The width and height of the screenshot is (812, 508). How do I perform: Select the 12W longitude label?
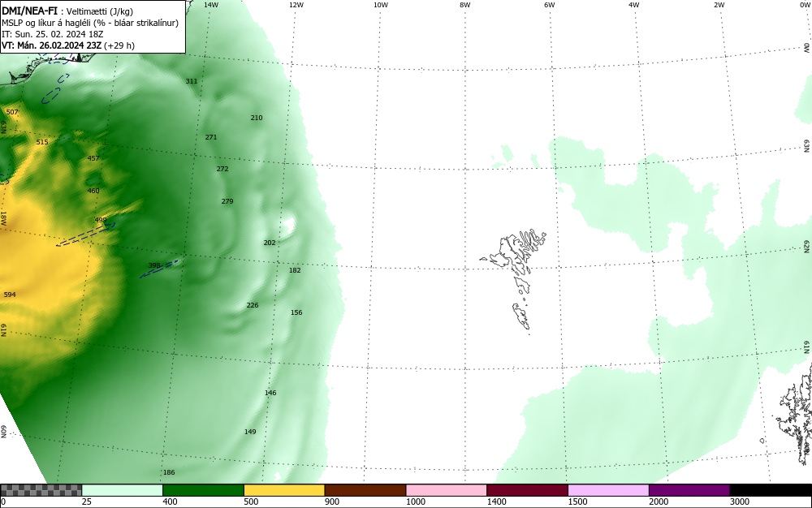pyautogui.click(x=296, y=5)
